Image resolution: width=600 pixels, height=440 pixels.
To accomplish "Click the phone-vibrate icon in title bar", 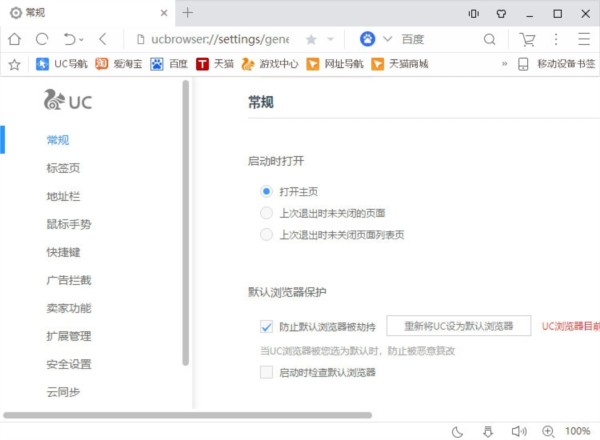I will pyautogui.click(x=473, y=14).
